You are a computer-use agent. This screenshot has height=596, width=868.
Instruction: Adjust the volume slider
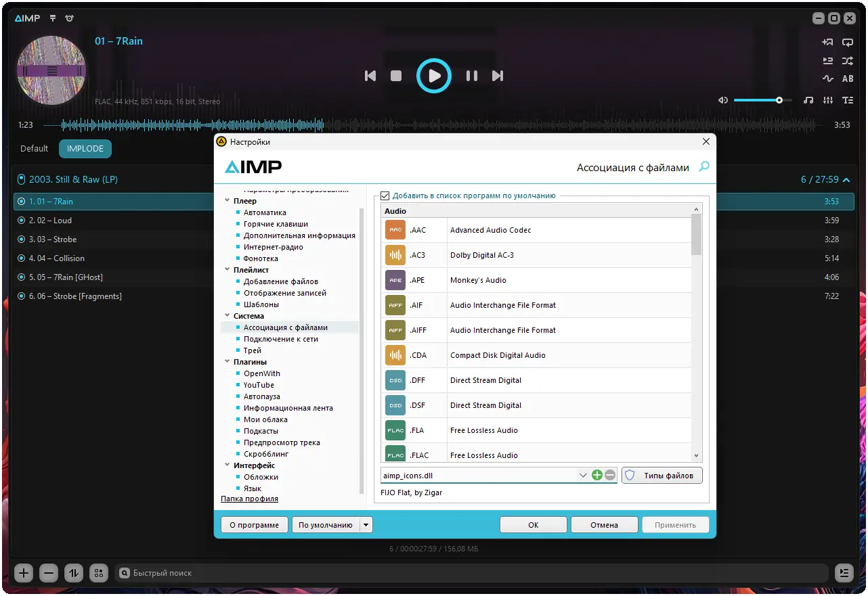click(781, 100)
